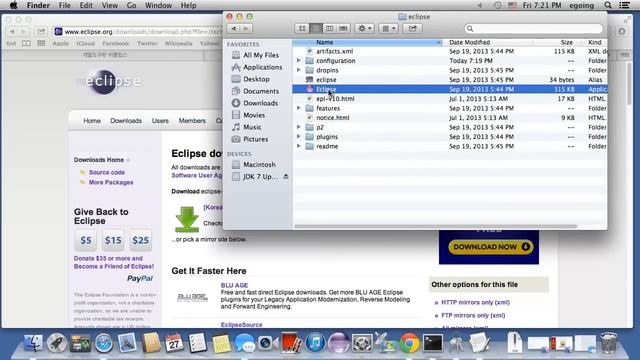Switch Finder to icon view
The image size is (640, 360).
[302, 29]
